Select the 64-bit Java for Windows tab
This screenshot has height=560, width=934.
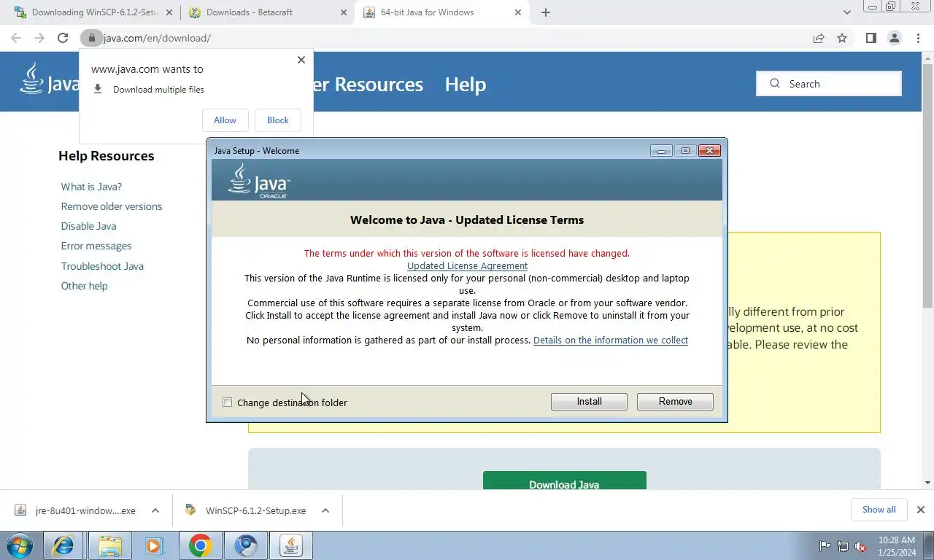[442, 12]
